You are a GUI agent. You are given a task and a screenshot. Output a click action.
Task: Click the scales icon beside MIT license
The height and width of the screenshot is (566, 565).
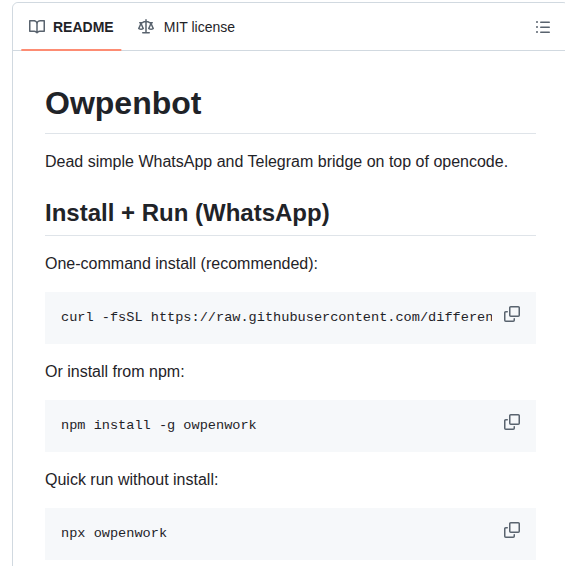point(146,27)
